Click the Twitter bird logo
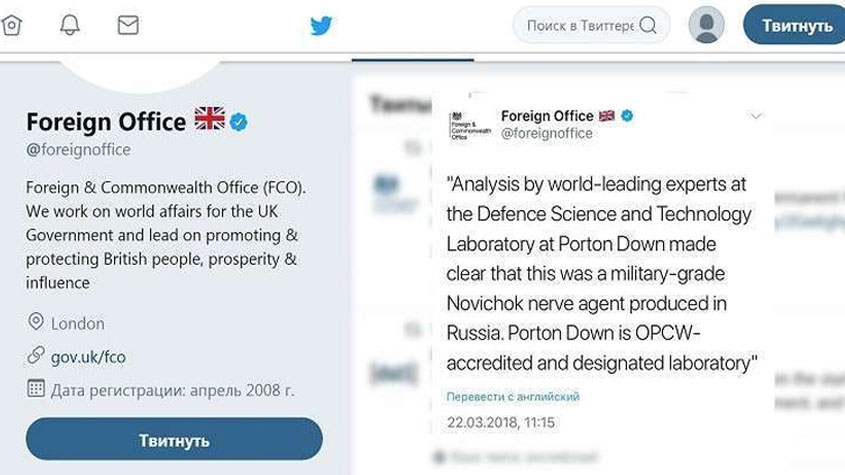 [x=321, y=26]
